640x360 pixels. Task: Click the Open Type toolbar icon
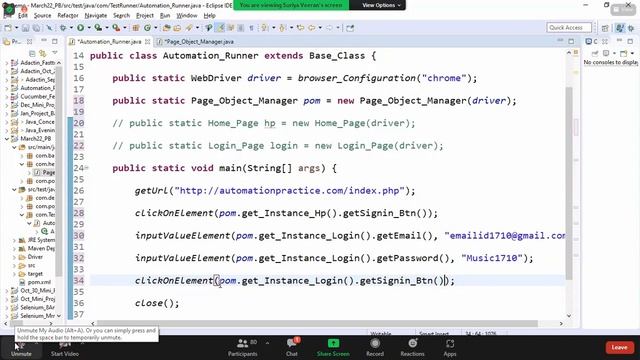(166, 28)
